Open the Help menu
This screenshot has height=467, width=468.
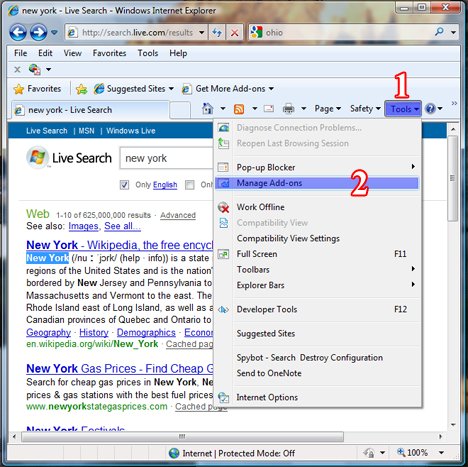178,53
